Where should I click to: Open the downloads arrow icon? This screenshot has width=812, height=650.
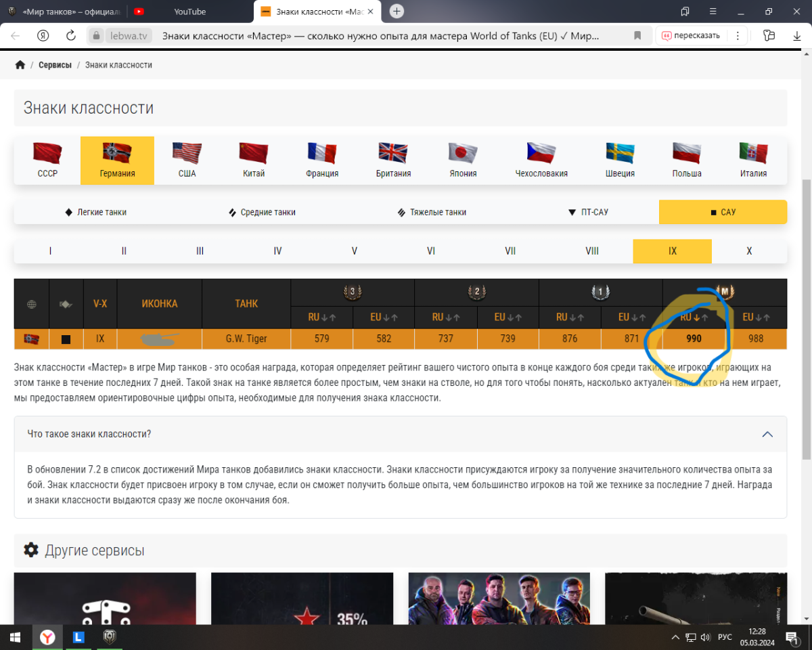[x=797, y=36]
